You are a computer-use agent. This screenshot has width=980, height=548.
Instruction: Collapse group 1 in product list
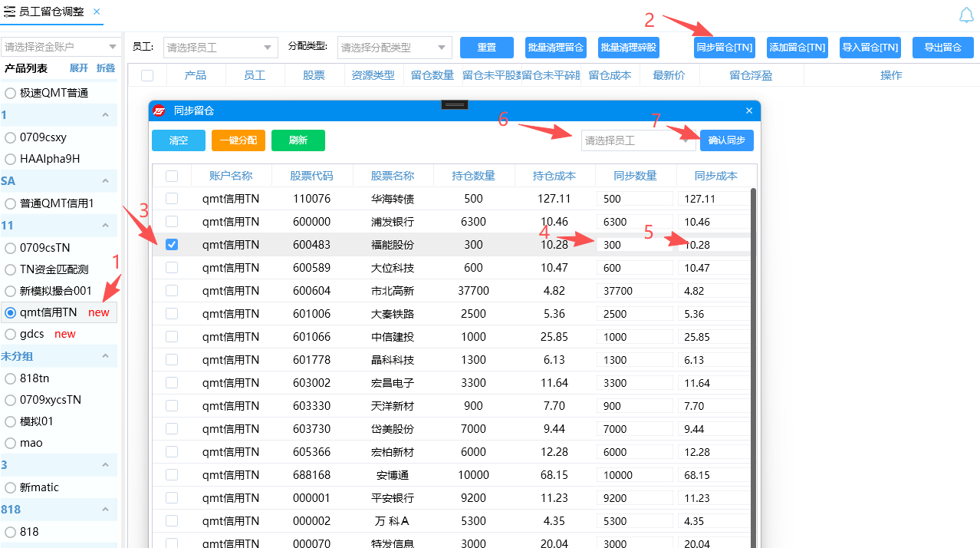pos(105,115)
